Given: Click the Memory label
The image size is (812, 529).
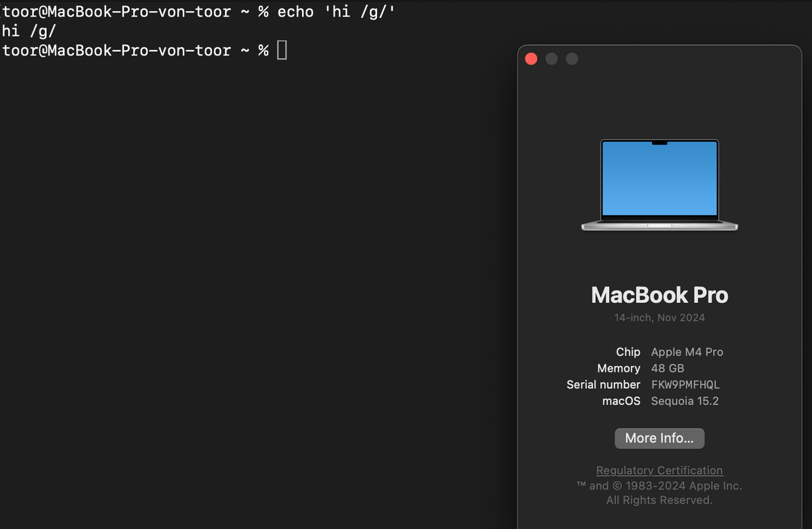Looking at the screenshot, I should point(618,368).
